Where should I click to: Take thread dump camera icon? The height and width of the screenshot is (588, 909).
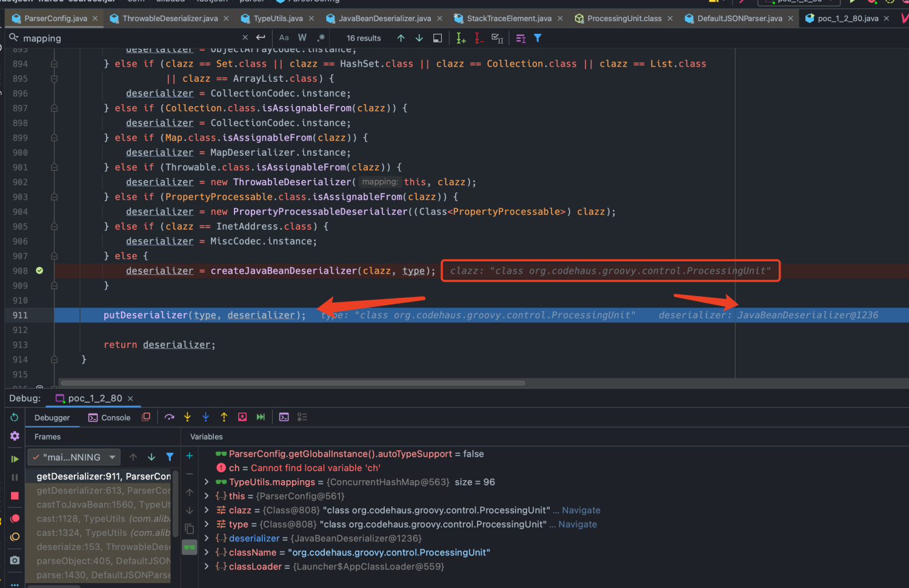[x=15, y=560]
